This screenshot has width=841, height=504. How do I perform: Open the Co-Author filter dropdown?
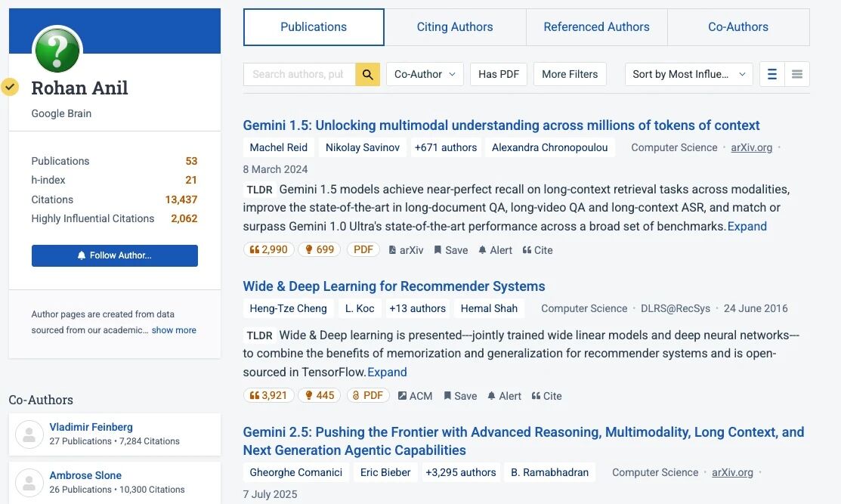tap(425, 74)
